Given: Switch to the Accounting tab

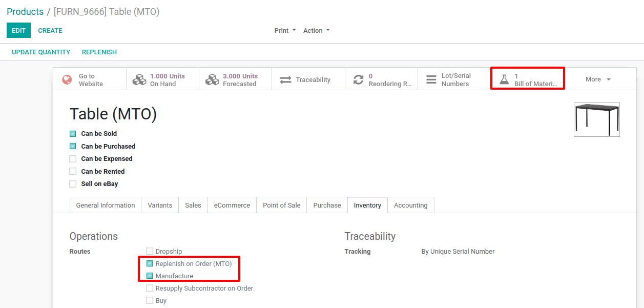Looking at the screenshot, I should [410, 205].
